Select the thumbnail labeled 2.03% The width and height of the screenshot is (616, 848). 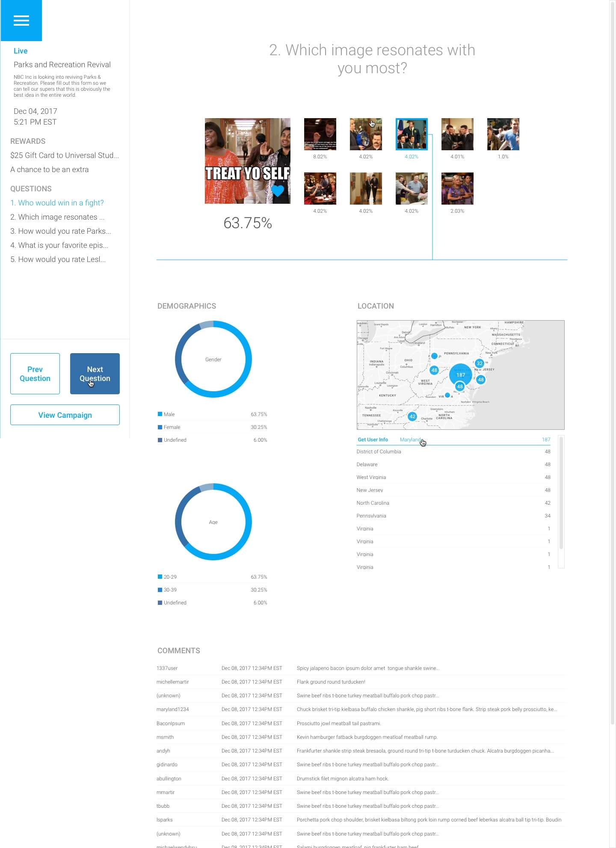[457, 189]
